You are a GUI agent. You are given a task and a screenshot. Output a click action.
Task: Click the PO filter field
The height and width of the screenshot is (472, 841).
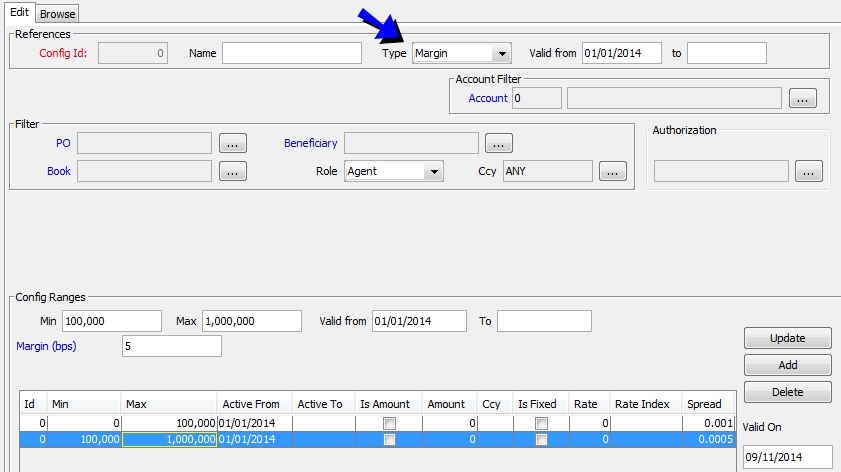tap(144, 143)
